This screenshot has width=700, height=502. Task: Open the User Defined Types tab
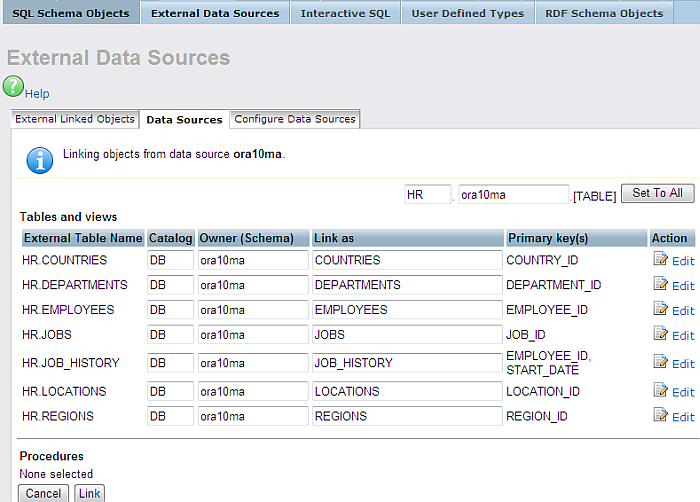coord(467,13)
